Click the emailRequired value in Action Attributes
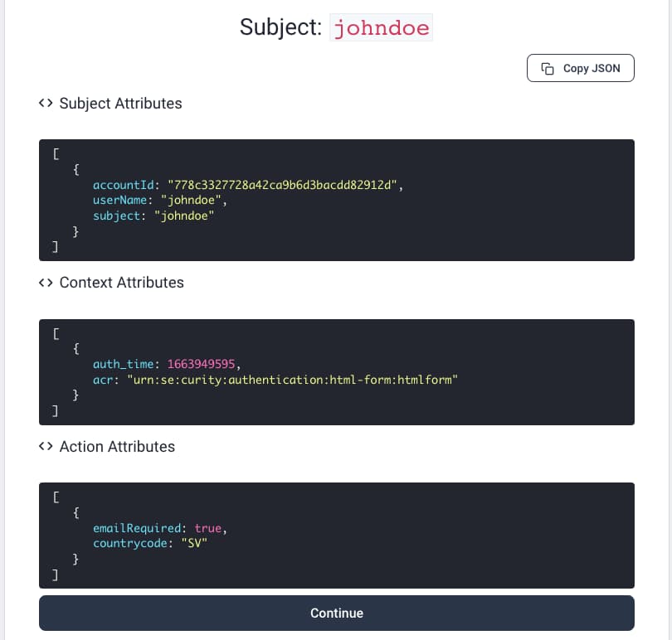This screenshot has width=672, height=640. 207,528
